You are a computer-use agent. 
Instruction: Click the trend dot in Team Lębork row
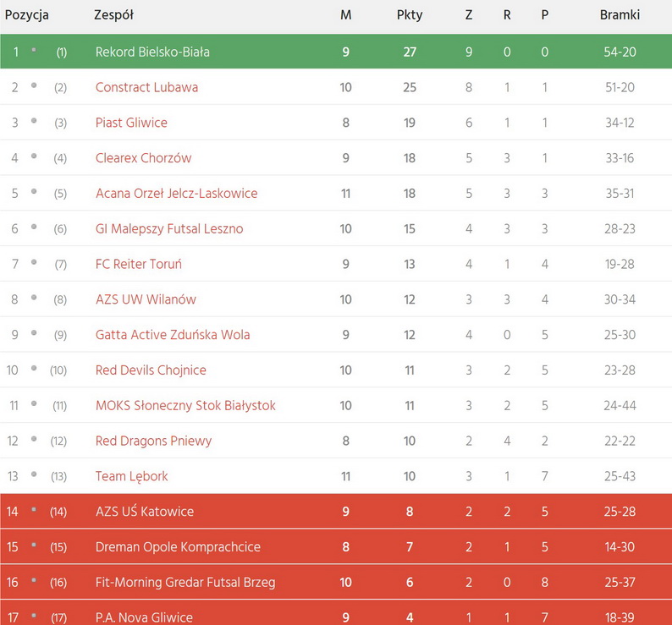coord(34,475)
